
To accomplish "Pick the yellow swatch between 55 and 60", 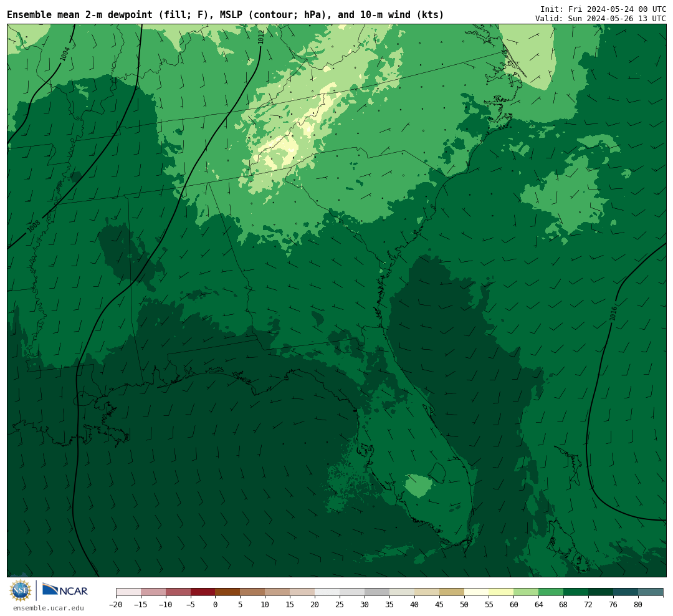I will (x=502, y=592).
